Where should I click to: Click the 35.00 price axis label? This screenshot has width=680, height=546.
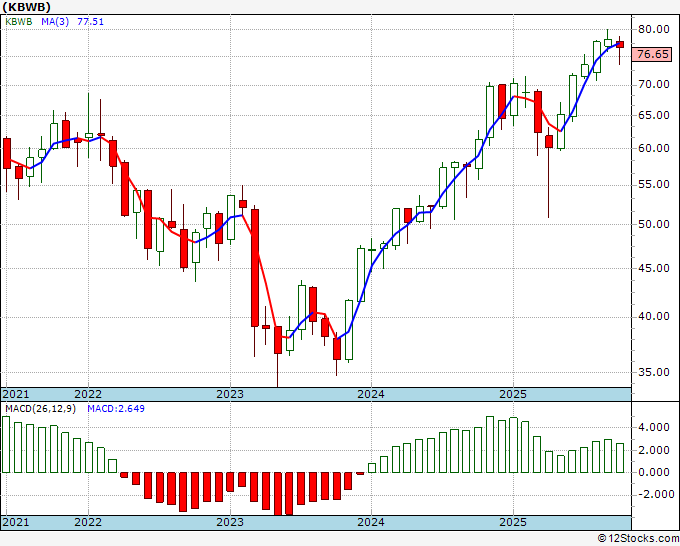[654, 372]
